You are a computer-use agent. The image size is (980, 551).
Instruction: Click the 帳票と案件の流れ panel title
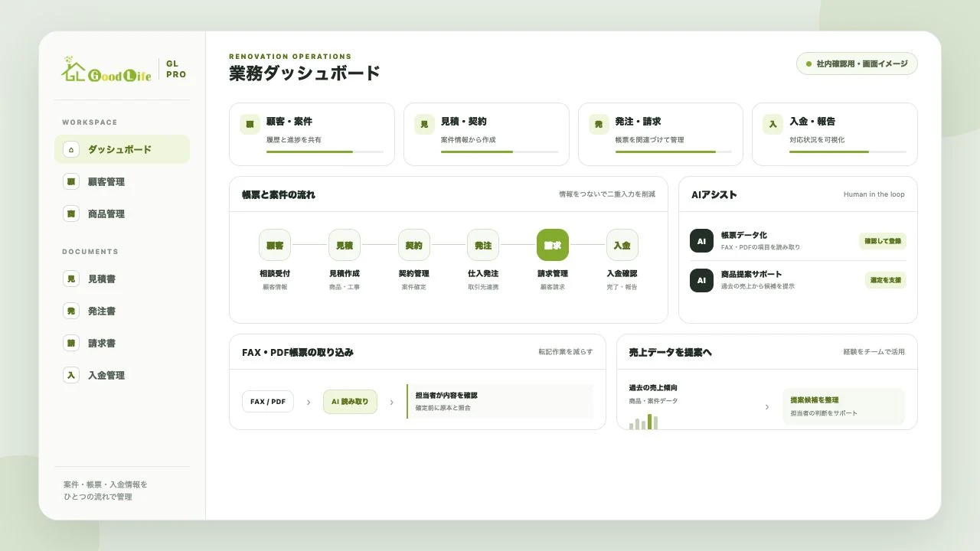tap(279, 194)
